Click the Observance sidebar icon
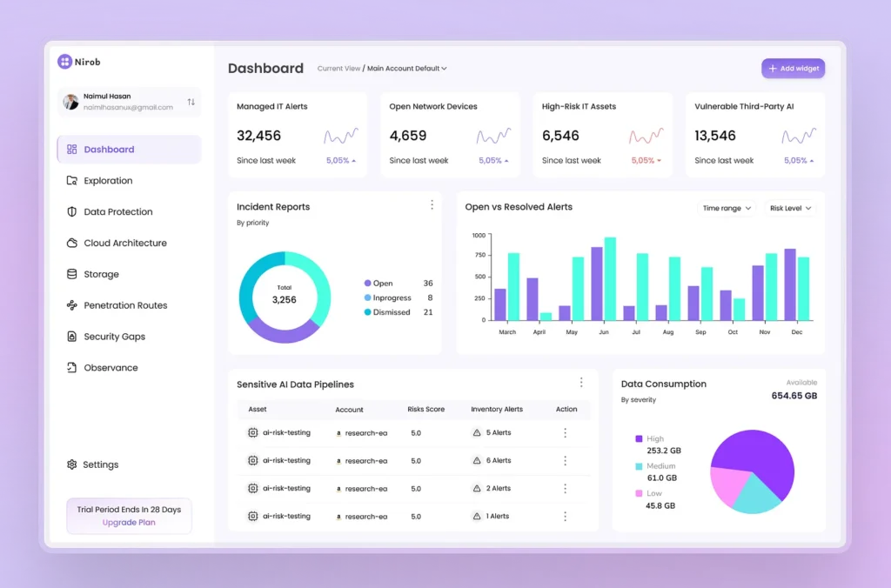This screenshot has height=588, width=891. [x=72, y=368]
